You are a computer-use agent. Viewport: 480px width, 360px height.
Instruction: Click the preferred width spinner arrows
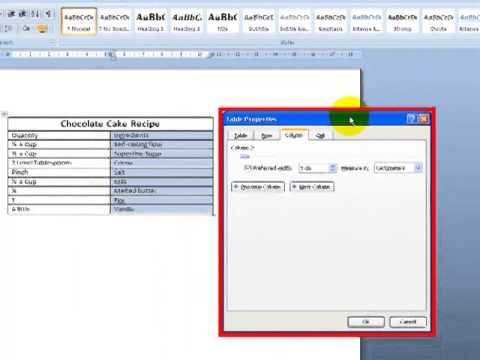tap(333, 168)
